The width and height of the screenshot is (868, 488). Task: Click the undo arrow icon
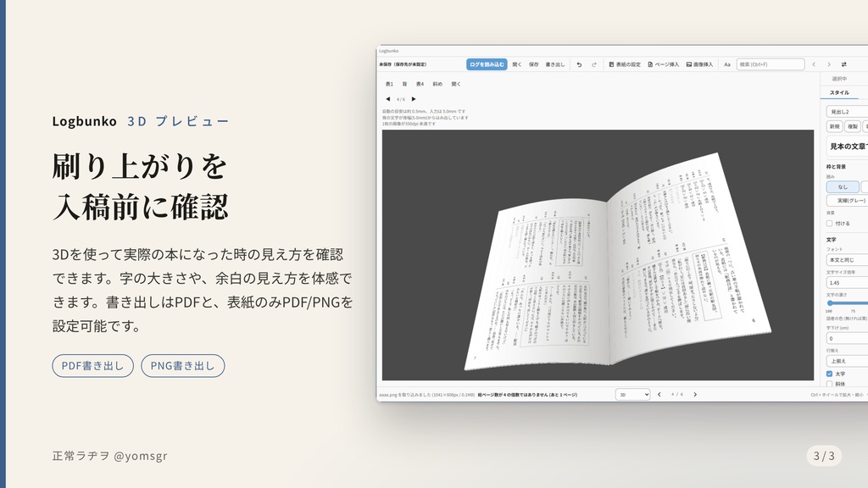click(x=579, y=64)
